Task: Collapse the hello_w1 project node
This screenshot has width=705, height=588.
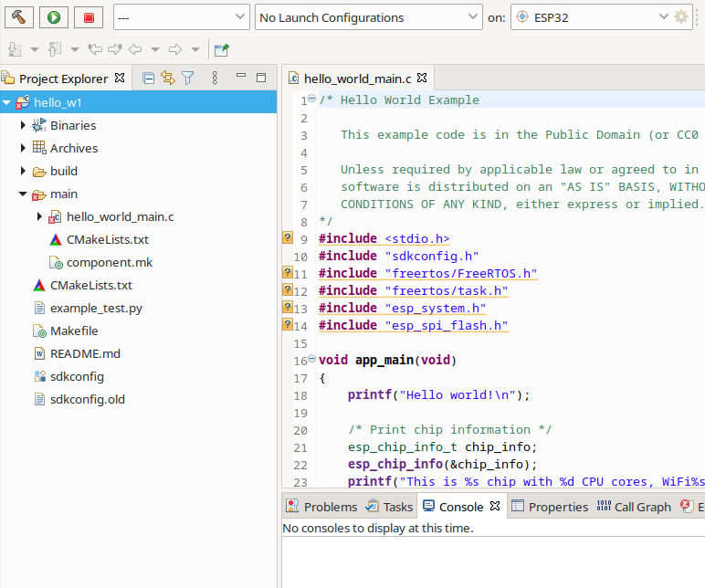Action: coord(6,102)
